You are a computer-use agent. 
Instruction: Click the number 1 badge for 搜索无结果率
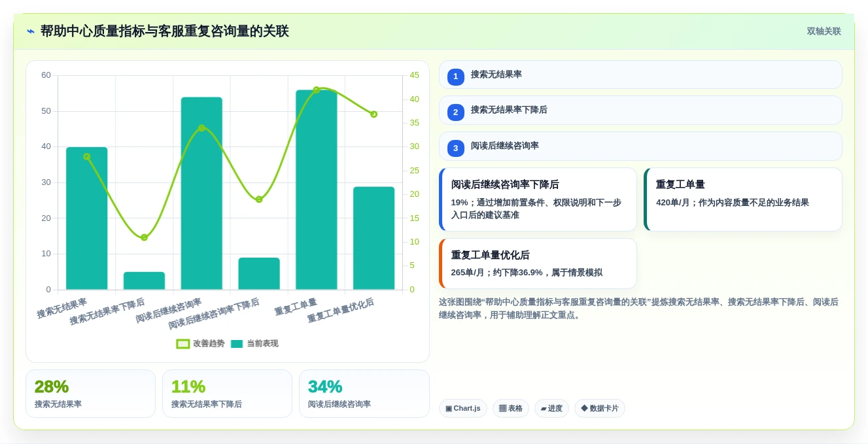pos(456,77)
